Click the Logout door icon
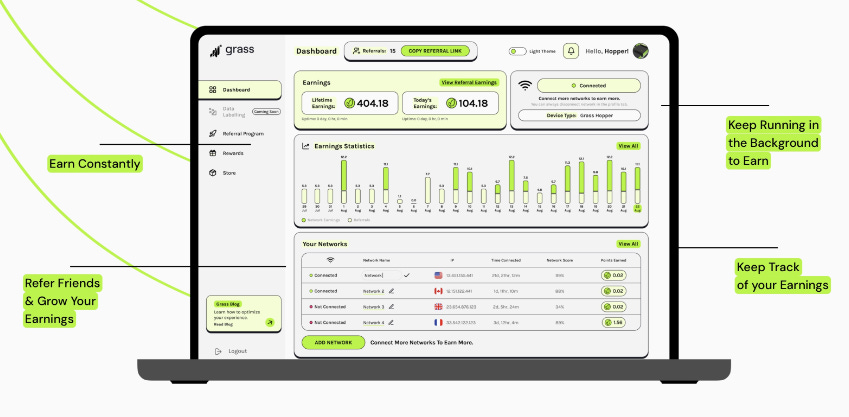 coord(218,351)
